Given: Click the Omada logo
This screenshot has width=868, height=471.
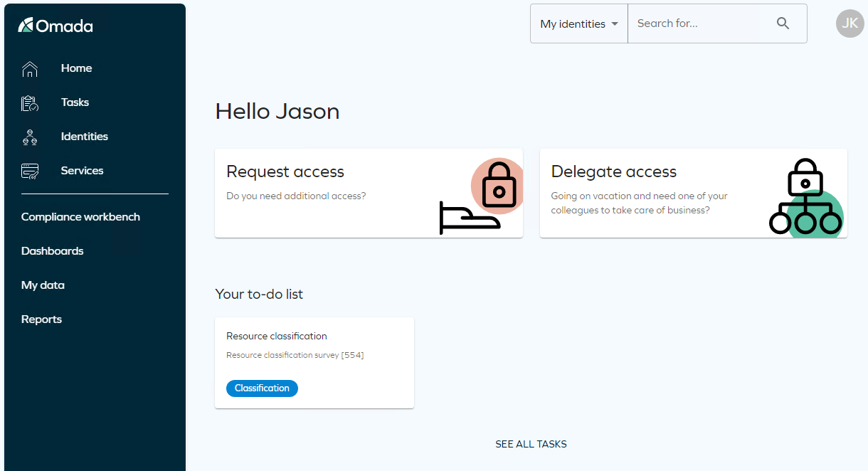Looking at the screenshot, I should [x=55, y=26].
